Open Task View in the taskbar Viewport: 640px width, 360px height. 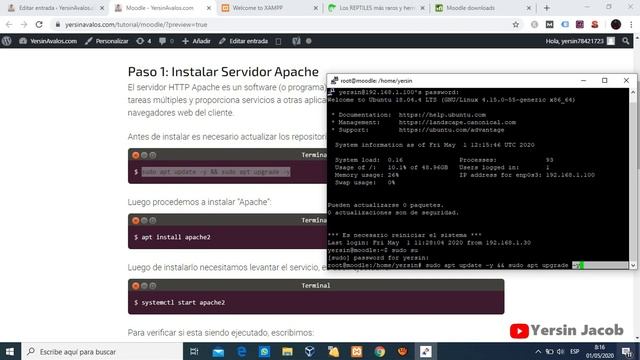click(195, 351)
